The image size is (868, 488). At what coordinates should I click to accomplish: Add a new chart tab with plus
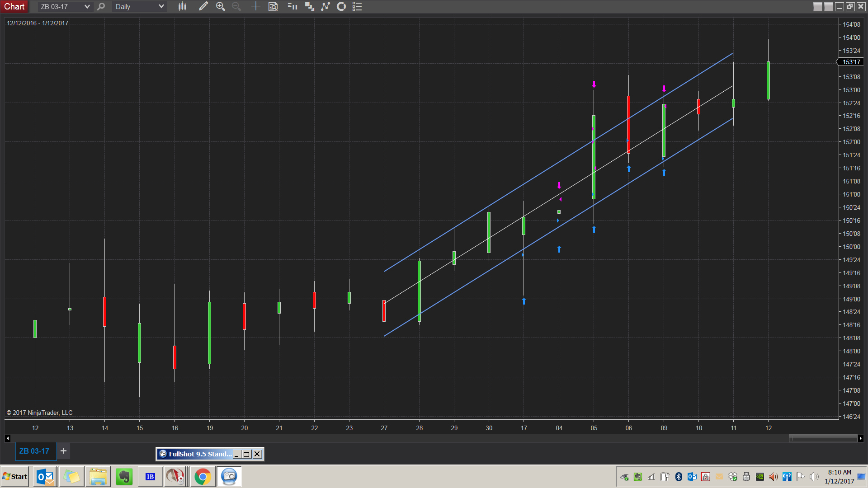[x=63, y=451]
